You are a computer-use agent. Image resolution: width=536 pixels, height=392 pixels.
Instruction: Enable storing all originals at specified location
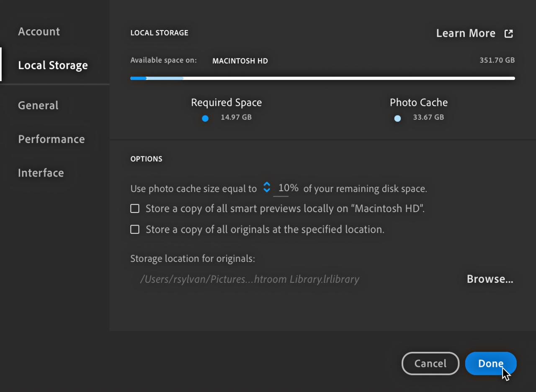coord(135,229)
